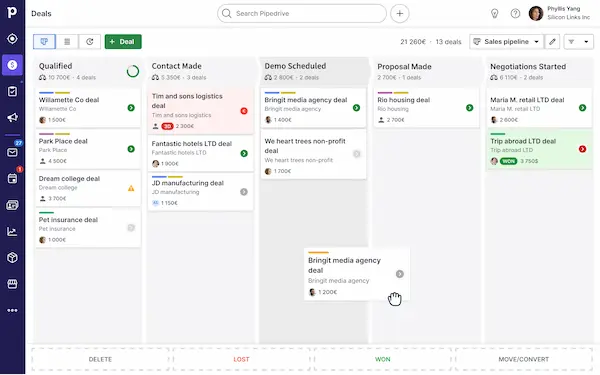Open the Projects clipboard icon in sidebar
Image resolution: width=600 pixels, height=375 pixels.
point(12,91)
